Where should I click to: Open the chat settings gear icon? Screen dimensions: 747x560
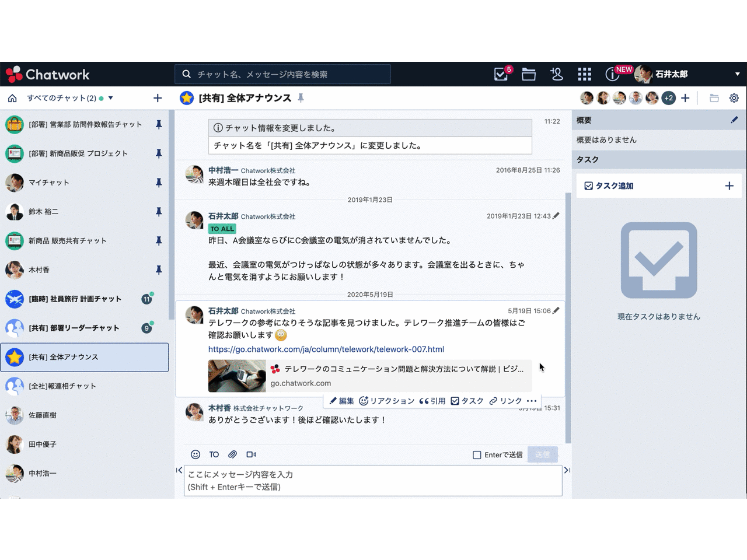click(734, 98)
